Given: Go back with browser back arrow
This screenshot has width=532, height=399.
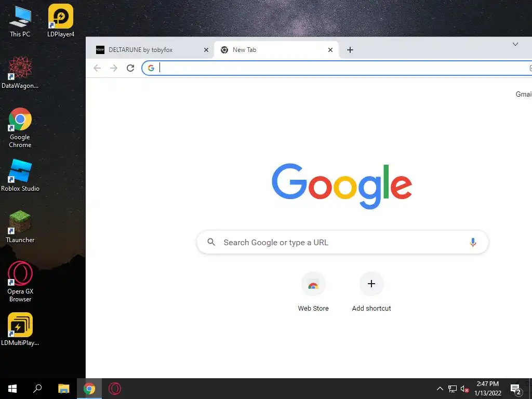Looking at the screenshot, I should (x=97, y=68).
